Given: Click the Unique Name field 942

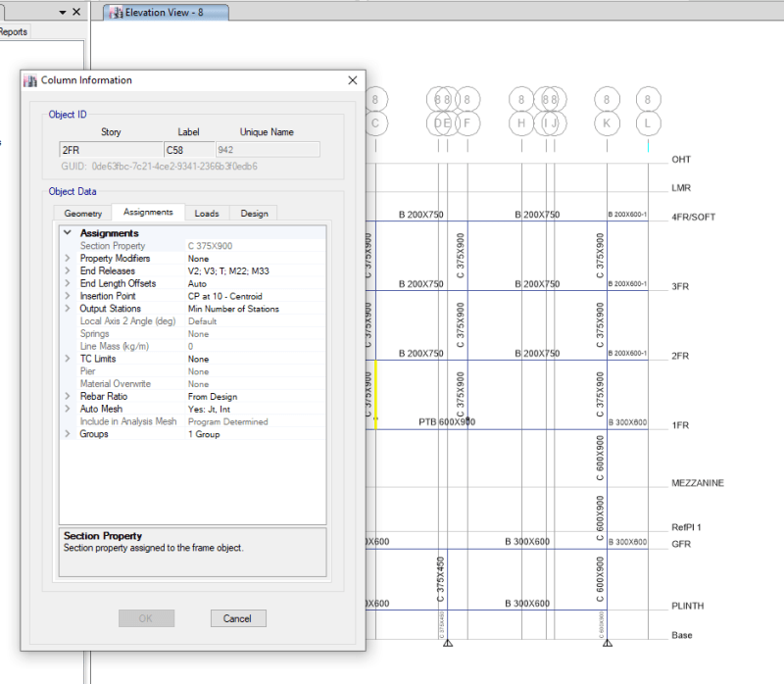Looking at the screenshot, I should point(268,150).
